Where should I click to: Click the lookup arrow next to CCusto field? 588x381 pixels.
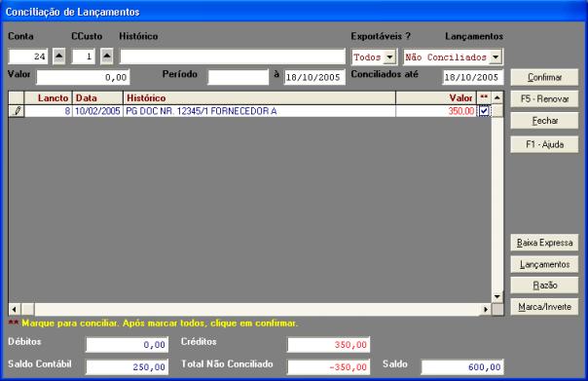(x=107, y=57)
